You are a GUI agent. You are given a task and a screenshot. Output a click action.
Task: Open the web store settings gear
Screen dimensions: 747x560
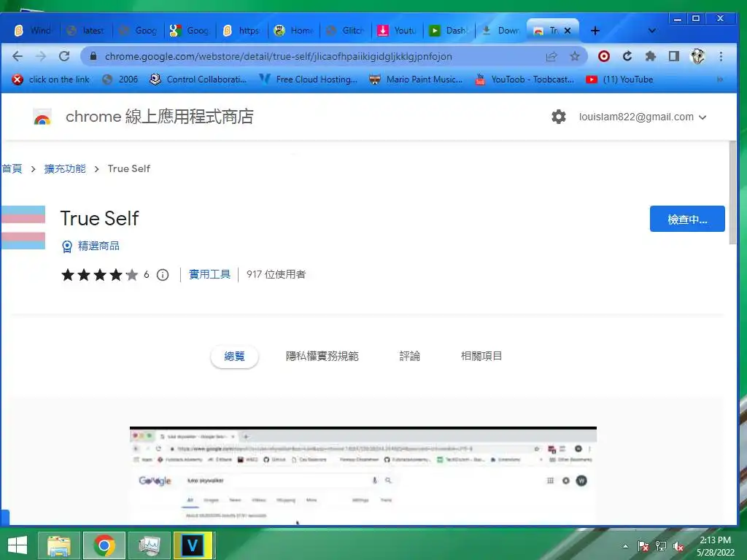tap(558, 117)
